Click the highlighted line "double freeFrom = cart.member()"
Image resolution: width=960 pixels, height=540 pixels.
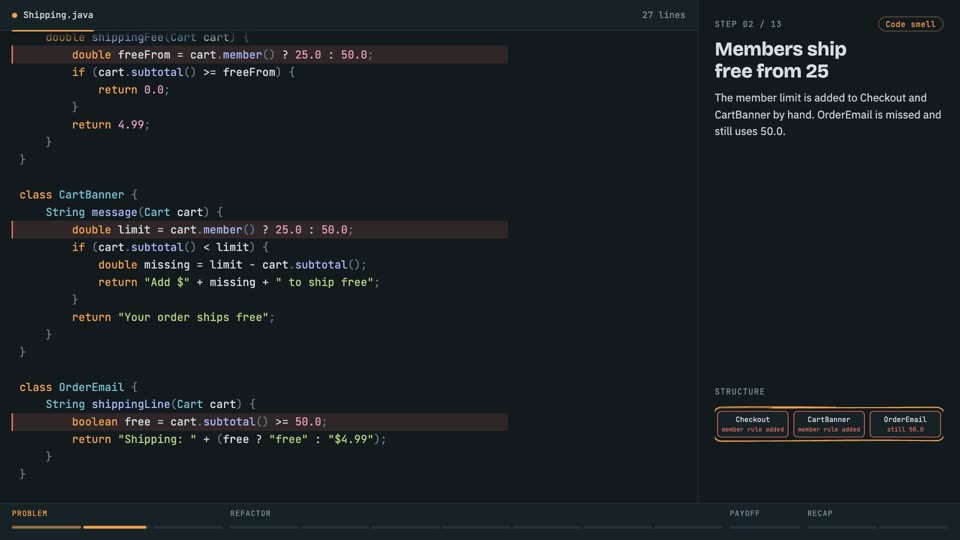tap(260, 54)
